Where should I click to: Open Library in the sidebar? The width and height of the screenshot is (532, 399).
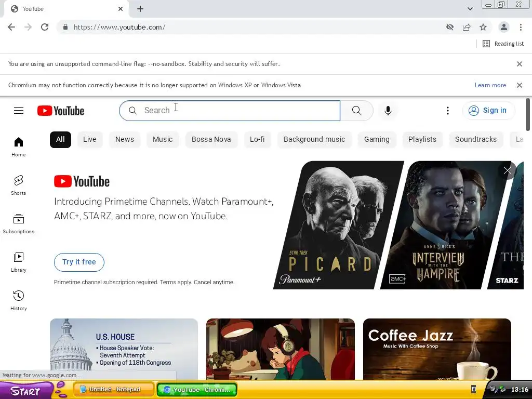click(x=19, y=262)
